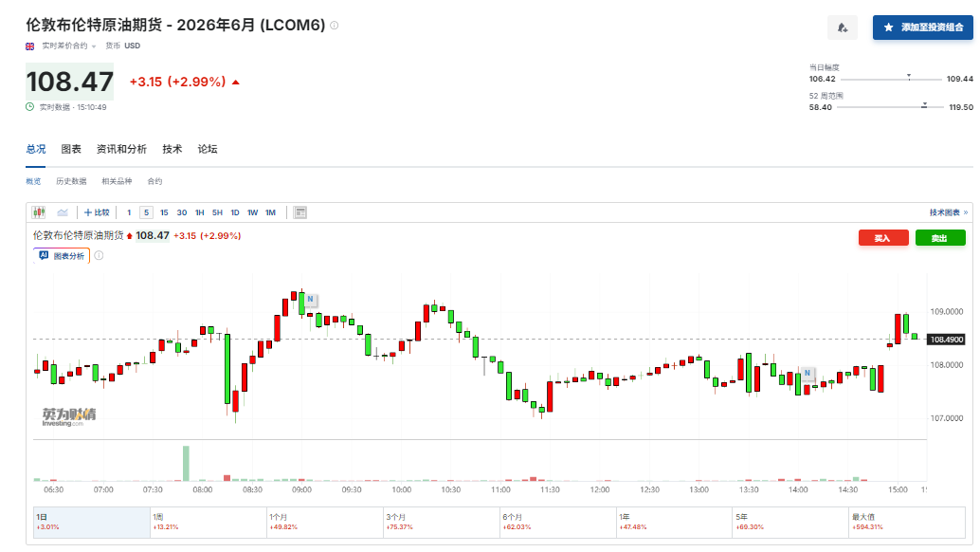Viewport: 980px width, 552px height.
Task: Select the 1H chart interval
Action: 199,212
